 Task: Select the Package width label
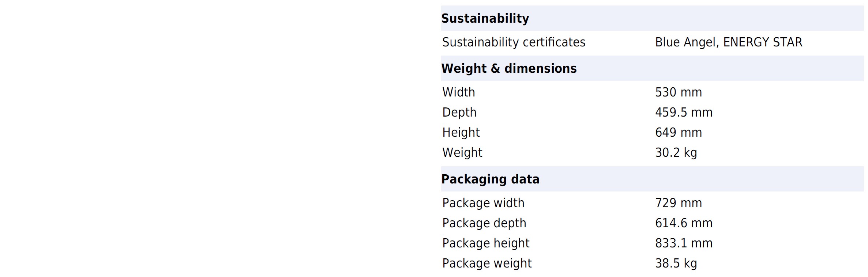tap(483, 203)
